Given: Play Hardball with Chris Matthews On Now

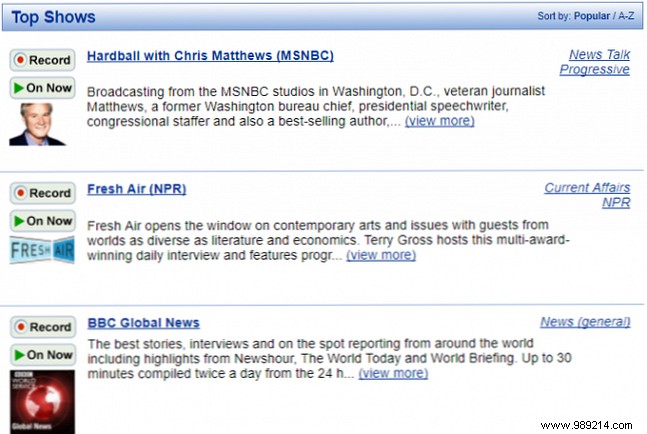Looking at the screenshot, I should (42, 88).
